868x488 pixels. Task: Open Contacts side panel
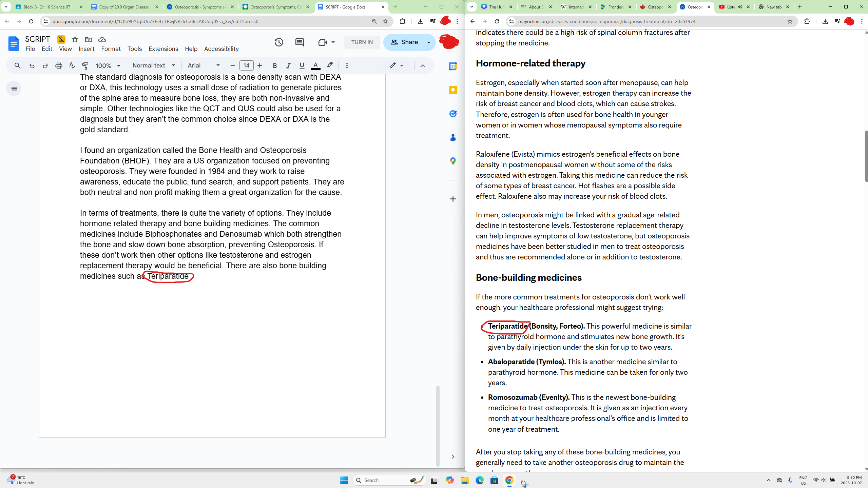453,137
